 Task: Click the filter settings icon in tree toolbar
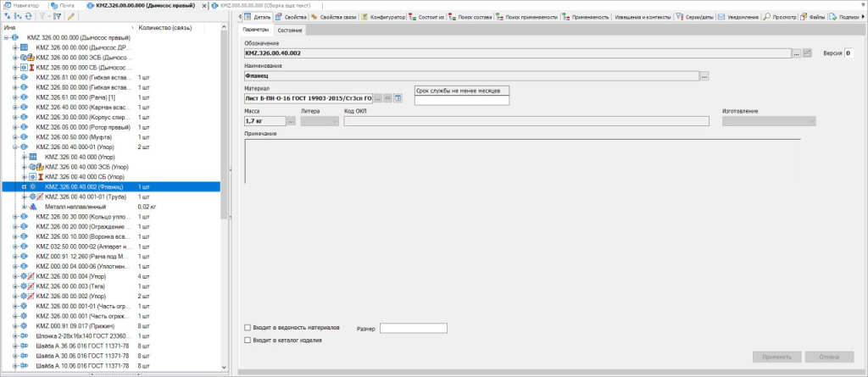pyautogui.click(x=58, y=16)
